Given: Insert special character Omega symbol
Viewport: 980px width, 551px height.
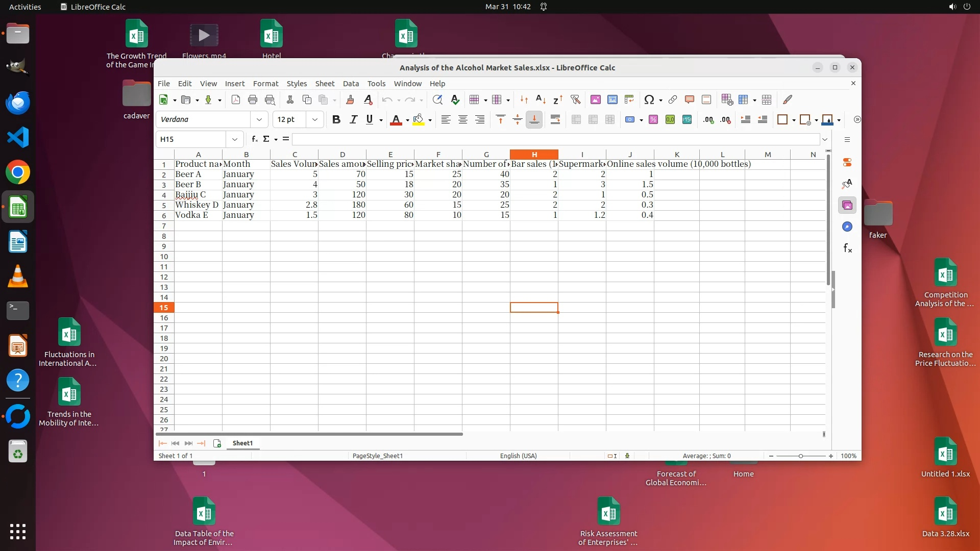Looking at the screenshot, I should [649, 99].
